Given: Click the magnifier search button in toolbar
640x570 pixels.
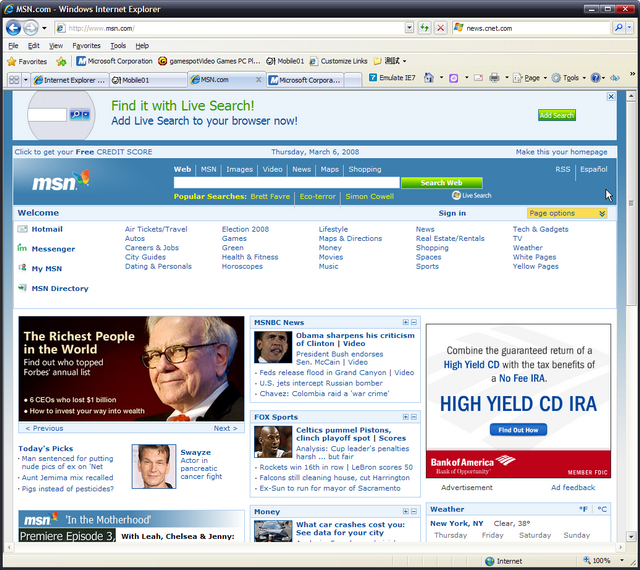Looking at the screenshot, I should click(x=619, y=28).
